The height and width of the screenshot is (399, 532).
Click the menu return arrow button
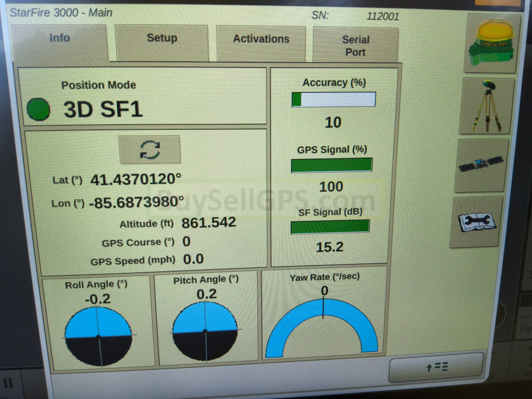tap(436, 367)
